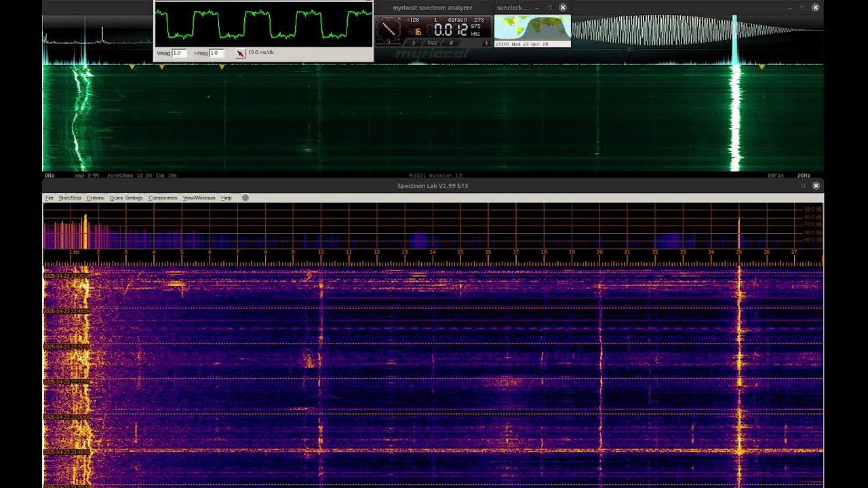Close the Spectrum Lab window
Screen dimensions: 868x488
[816, 186]
